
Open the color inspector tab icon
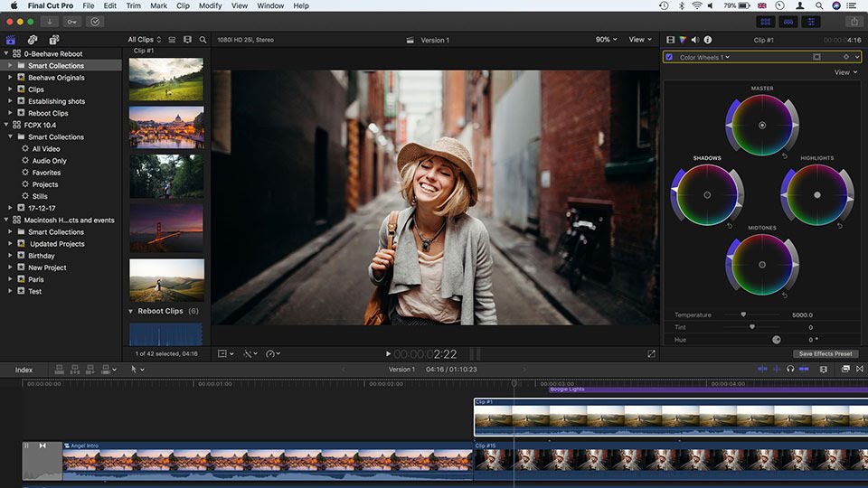tap(683, 40)
